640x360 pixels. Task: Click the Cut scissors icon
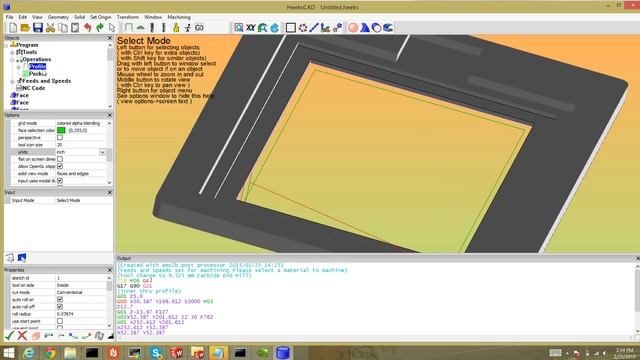[x=50, y=27]
